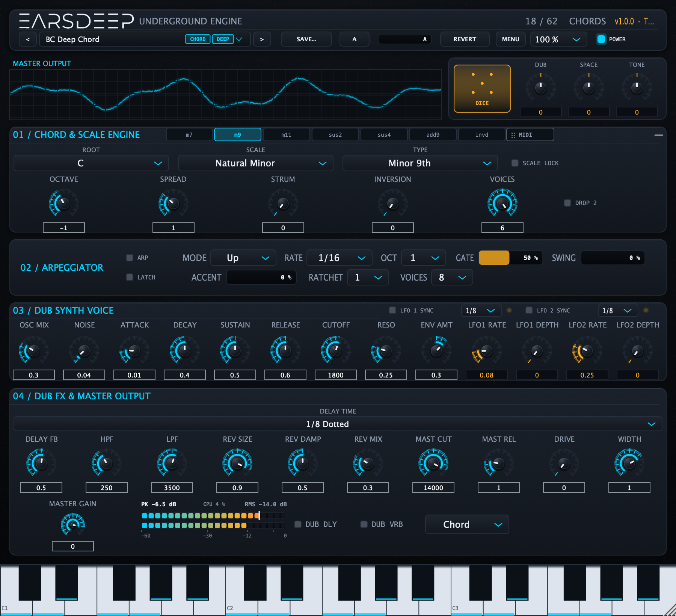Open the 100 % zoom dropdown
The width and height of the screenshot is (676, 616).
pos(558,39)
